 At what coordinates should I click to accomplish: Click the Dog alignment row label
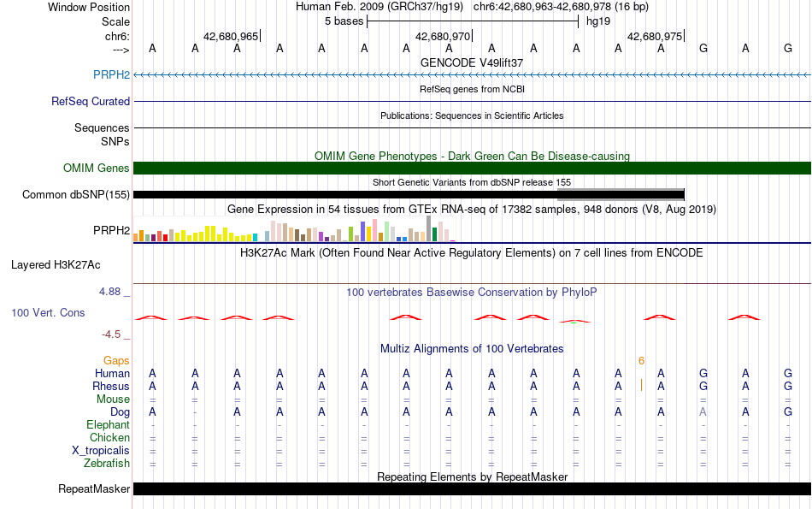(x=121, y=412)
